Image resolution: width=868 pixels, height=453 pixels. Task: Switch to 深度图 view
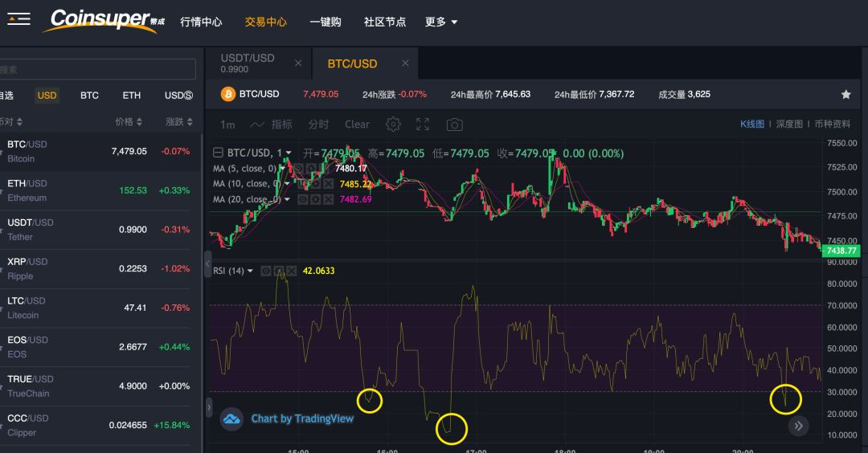[789, 124]
